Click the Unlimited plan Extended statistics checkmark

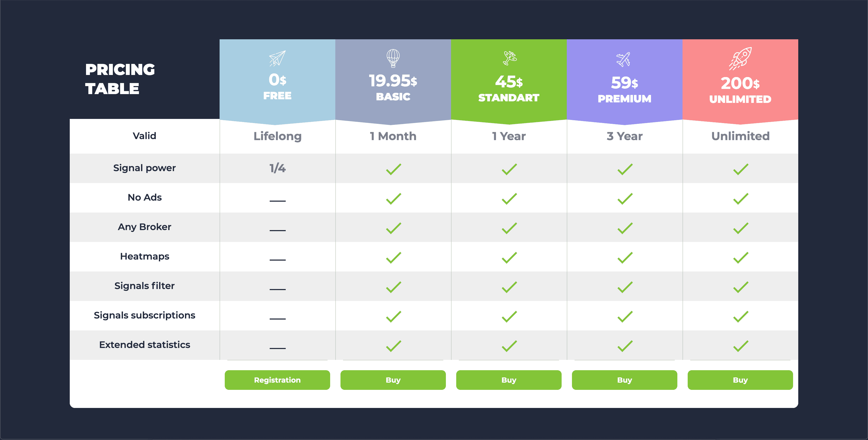(x=740, y=346)
